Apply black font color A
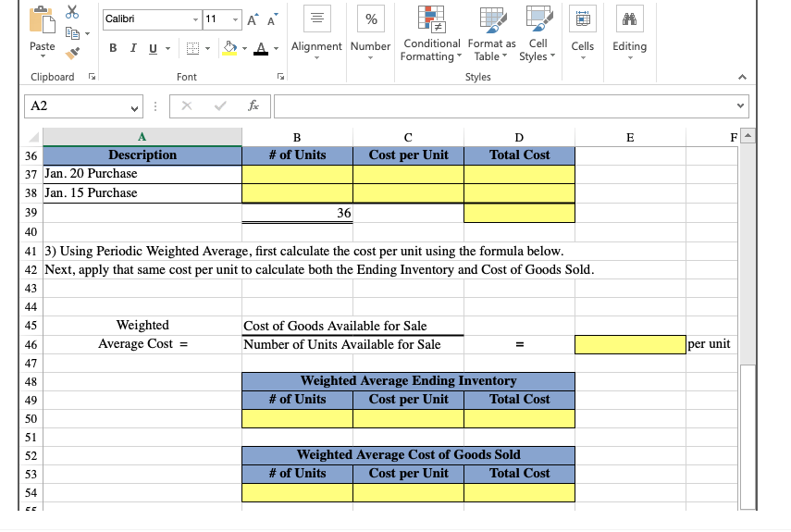Image resolution: width=791 pixels, height=532 pixels. pyautogui.click(x=261, y=48)
